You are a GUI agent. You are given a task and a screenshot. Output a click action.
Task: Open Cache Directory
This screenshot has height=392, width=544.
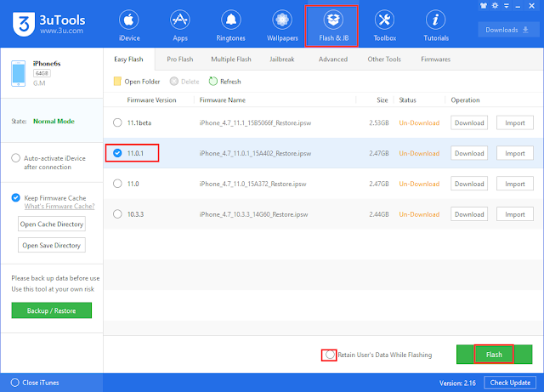(x=52, y=224)
